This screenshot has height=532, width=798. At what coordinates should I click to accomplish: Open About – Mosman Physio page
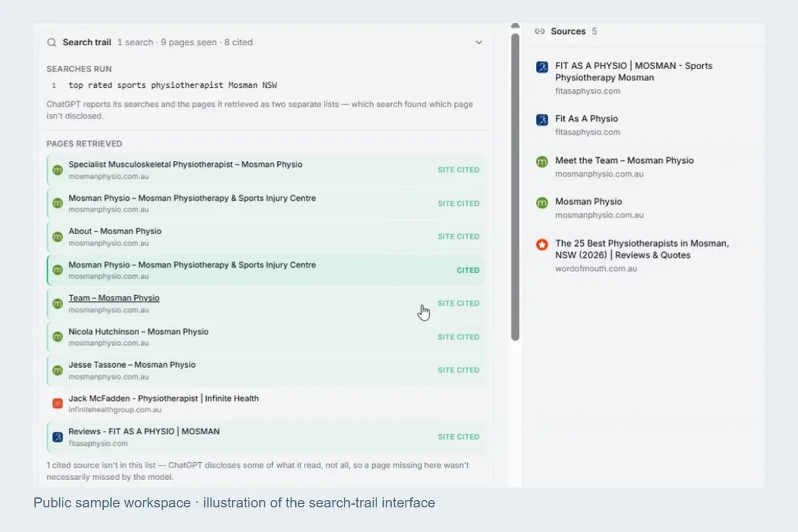266,237
